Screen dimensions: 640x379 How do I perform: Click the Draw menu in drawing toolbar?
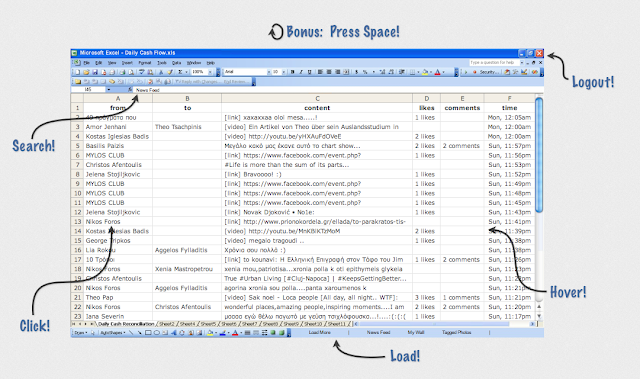[80, 332]
